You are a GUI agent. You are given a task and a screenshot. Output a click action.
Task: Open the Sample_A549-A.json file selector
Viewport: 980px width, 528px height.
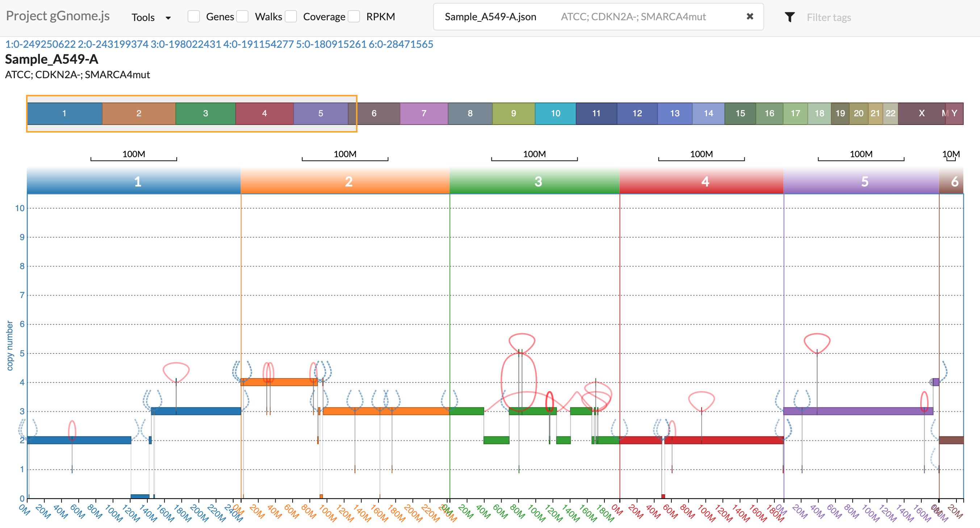(x=598, y=17)
